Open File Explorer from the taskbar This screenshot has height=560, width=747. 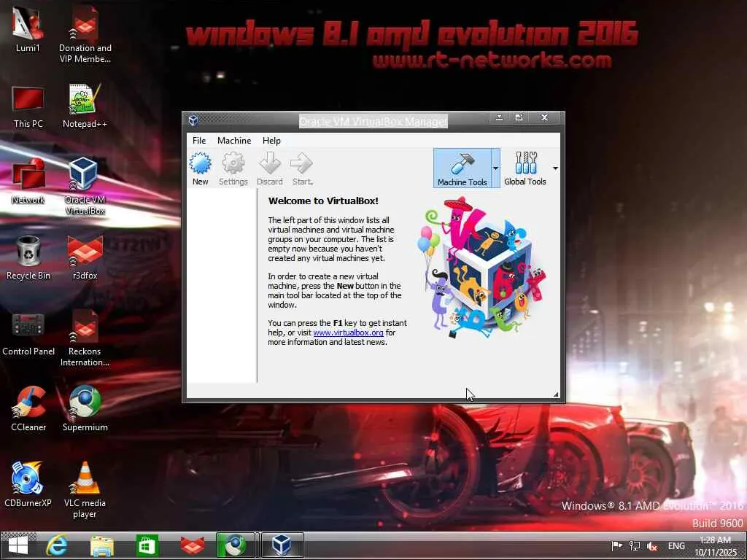(102, 545)
